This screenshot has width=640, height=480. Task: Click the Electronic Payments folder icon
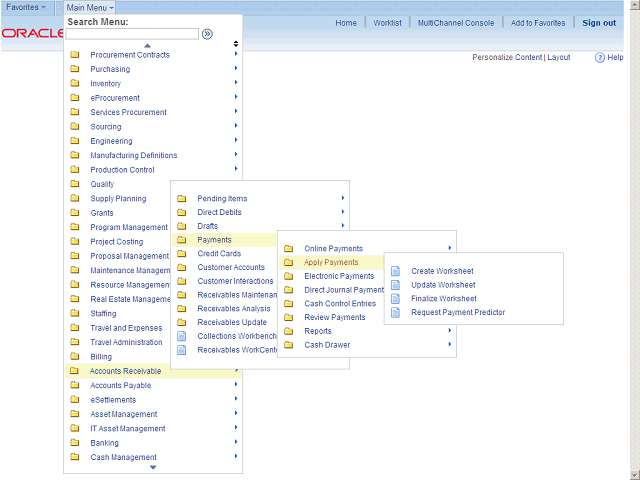(289, 276)
